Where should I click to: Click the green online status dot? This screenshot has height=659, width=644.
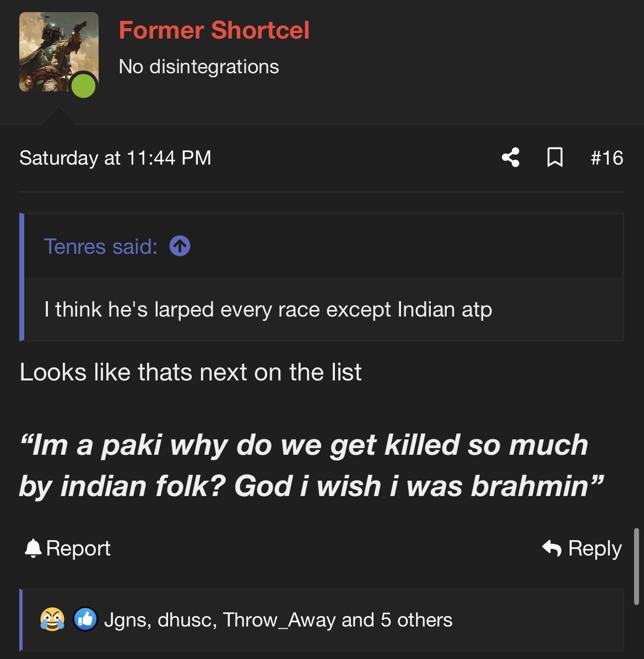point(84,86)
